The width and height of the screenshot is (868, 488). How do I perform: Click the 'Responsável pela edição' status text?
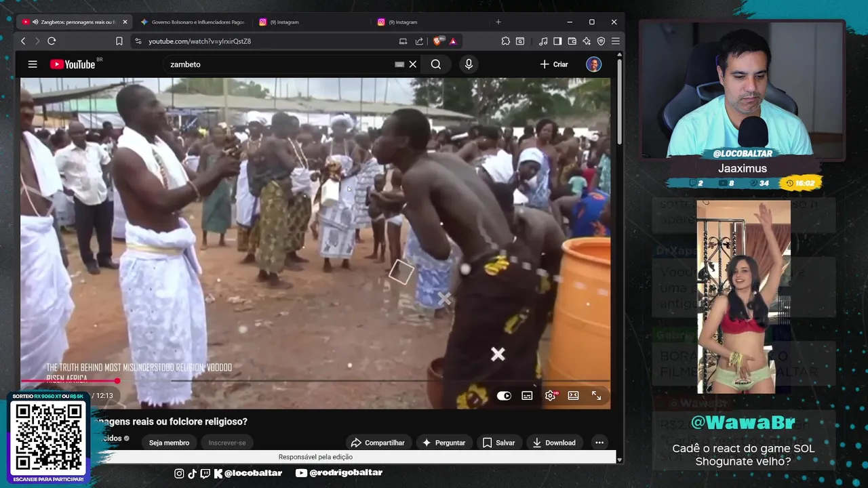tap(315, 457)
